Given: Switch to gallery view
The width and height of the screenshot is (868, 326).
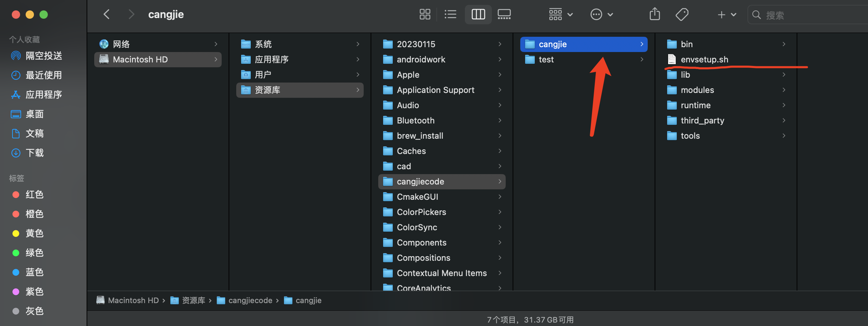Looking at the screenshot, I should coord(504,15).
